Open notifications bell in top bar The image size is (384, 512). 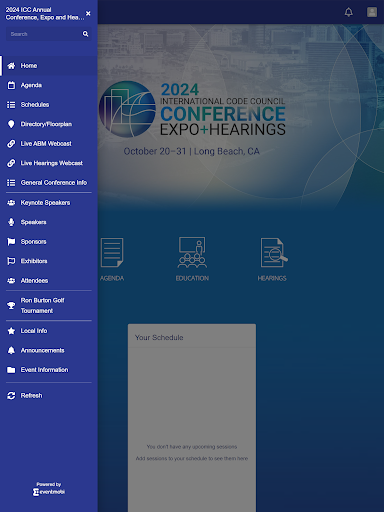349,12
